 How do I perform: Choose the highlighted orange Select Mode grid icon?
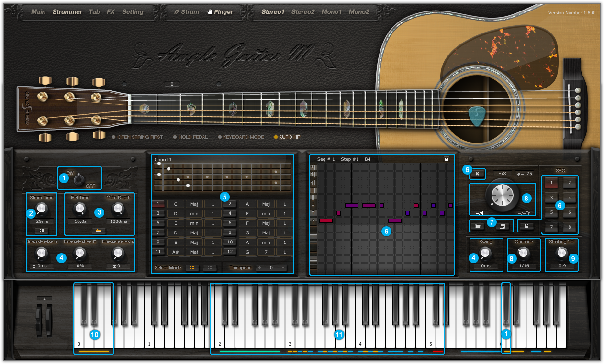192,268
